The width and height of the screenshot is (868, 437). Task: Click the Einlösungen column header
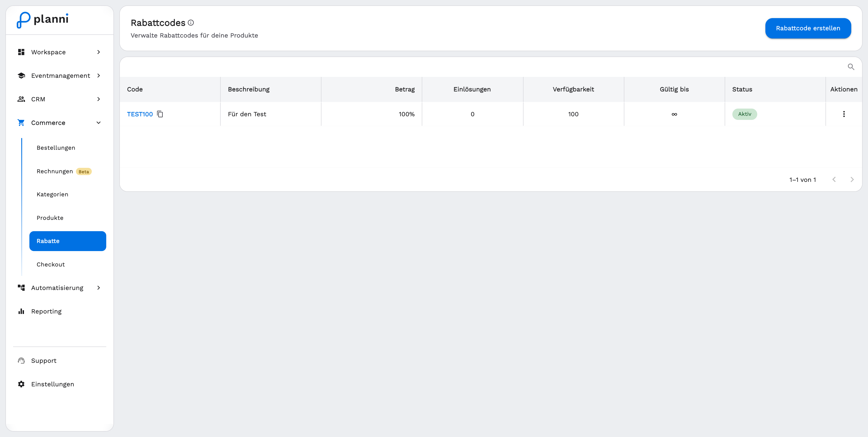[472, 89]
